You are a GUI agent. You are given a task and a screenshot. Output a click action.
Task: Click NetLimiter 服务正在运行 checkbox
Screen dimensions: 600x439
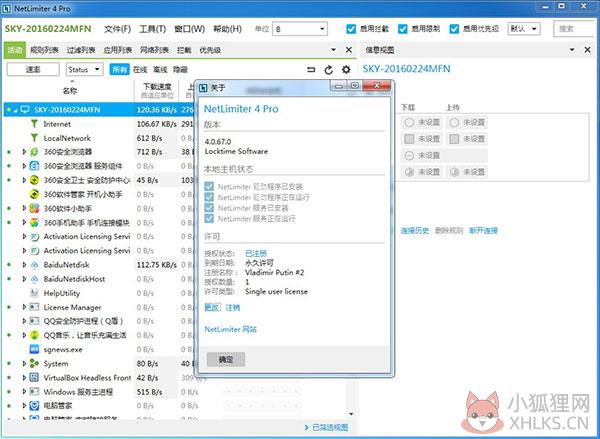click(209, 219)
